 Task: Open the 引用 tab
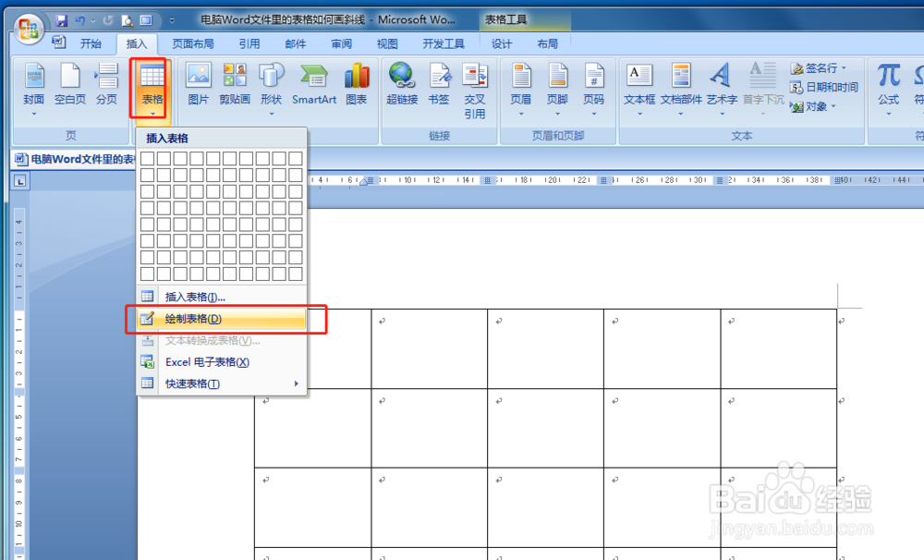249,43
